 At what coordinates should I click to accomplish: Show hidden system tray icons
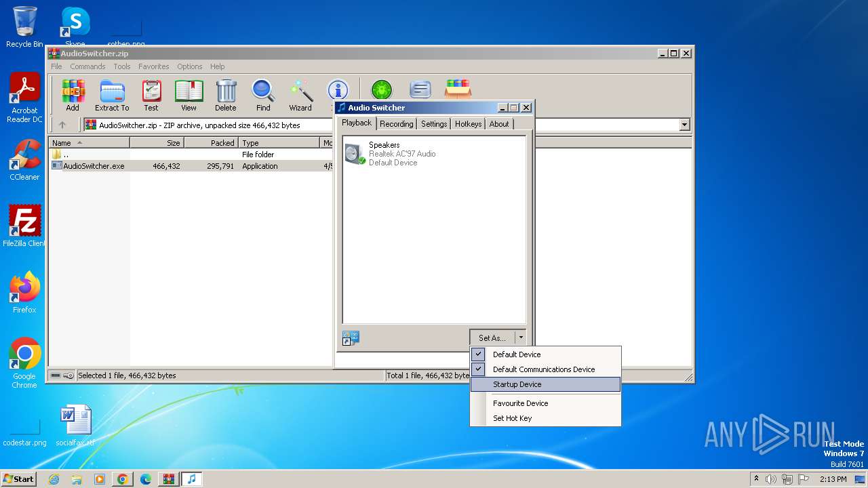(x=756, y=479)
